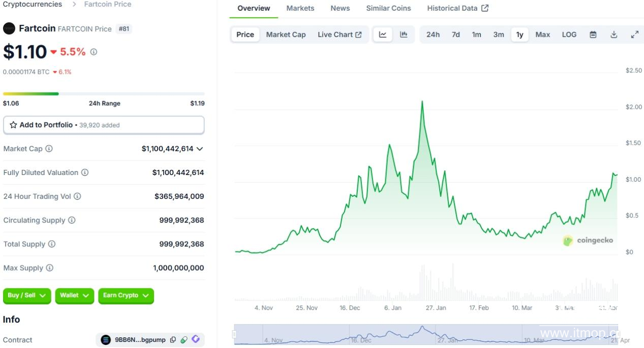Switch to the candlestick chart icon

pyautogui.click(x=404, y=35)
